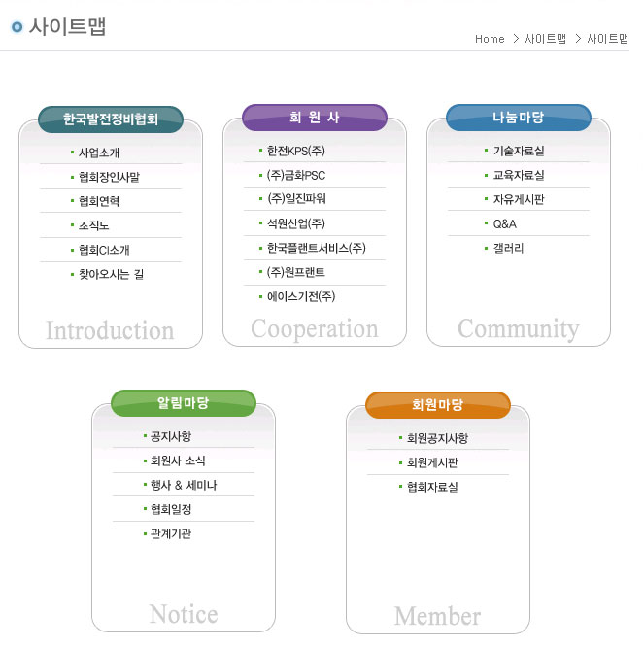Open 관계기관 page
This screenshot has height=648, width=644.
[171, 533]
